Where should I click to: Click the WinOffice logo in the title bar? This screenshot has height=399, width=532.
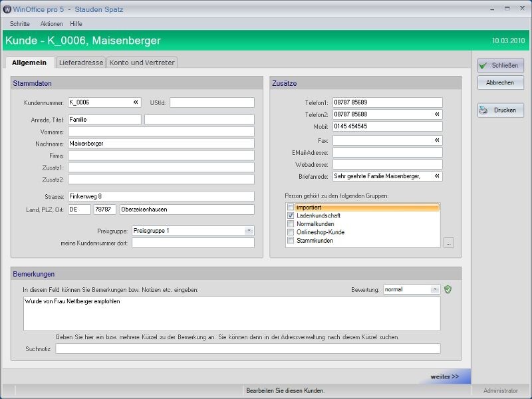(x=8, y=9)
